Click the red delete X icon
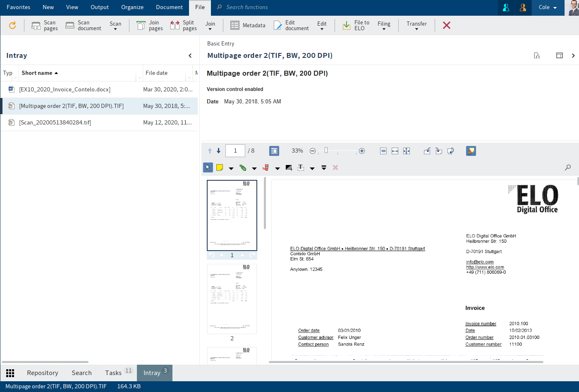579x392 pixels. tap(446, 26)
